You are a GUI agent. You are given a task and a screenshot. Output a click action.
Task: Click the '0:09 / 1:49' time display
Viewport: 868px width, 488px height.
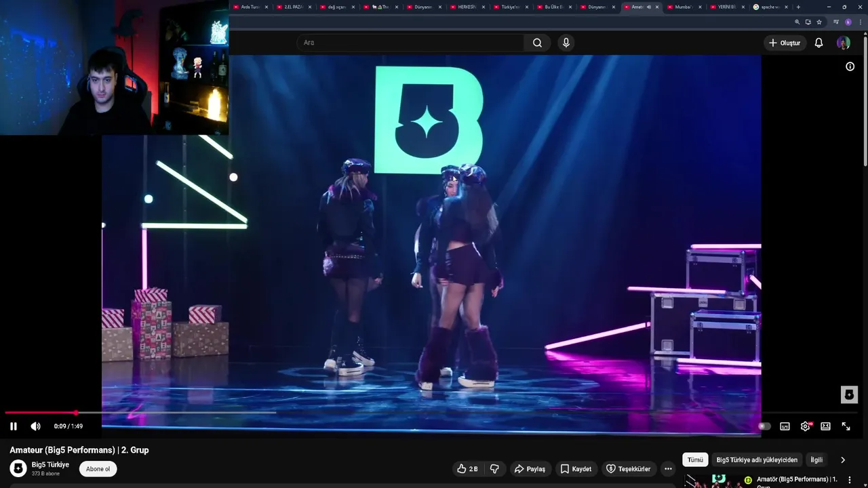68,426
